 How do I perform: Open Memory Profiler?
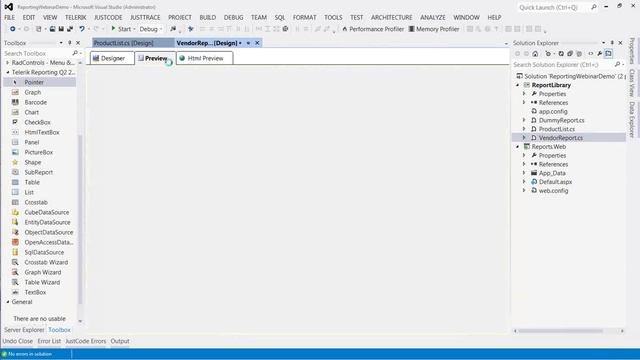pos(434,29)
